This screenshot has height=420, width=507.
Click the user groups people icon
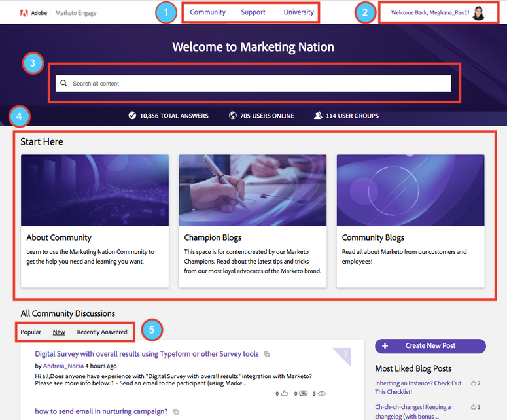click(318, 116)
